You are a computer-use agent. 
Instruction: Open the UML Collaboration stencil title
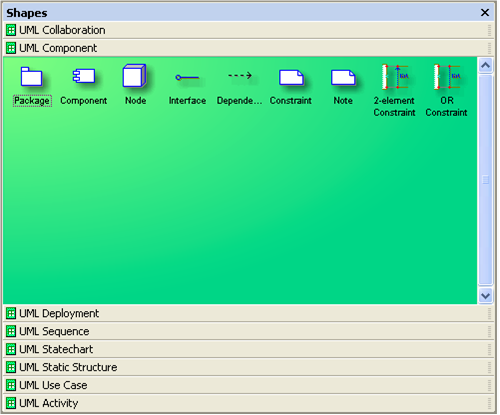coord(62,30)
